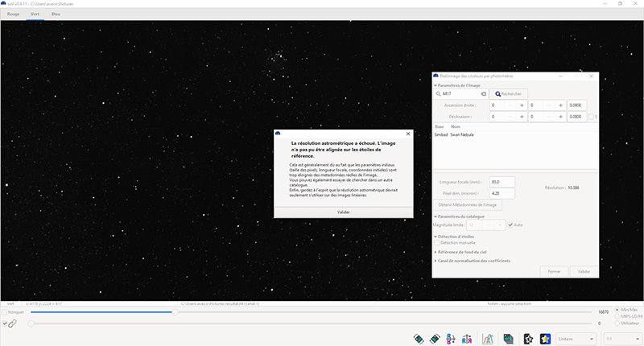
Task: Toggle the Auto magnitude limit checkbox
Action: coord(510,225)
